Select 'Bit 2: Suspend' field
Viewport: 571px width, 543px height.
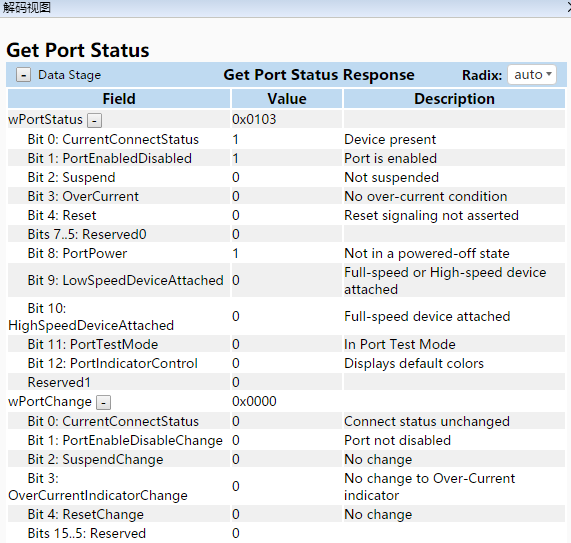click(x=71, y=177)
